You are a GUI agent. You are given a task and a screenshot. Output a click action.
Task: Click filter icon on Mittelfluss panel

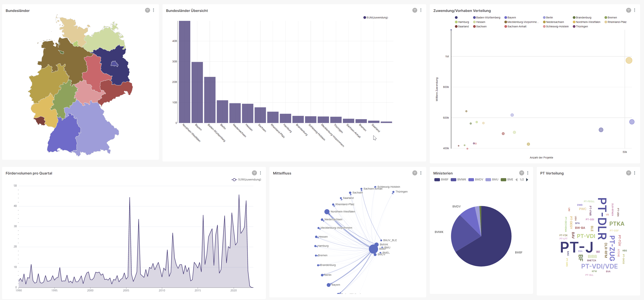click(415, 173)
